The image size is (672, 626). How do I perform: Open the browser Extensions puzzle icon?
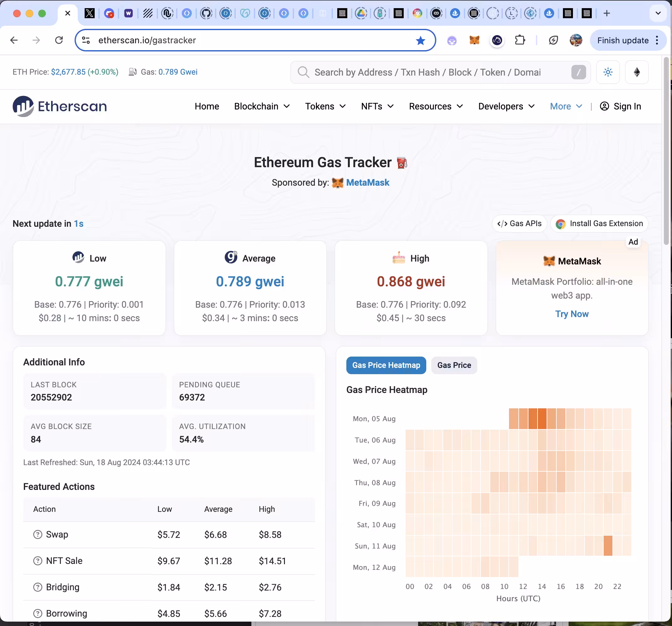click(x=520, y=40)
